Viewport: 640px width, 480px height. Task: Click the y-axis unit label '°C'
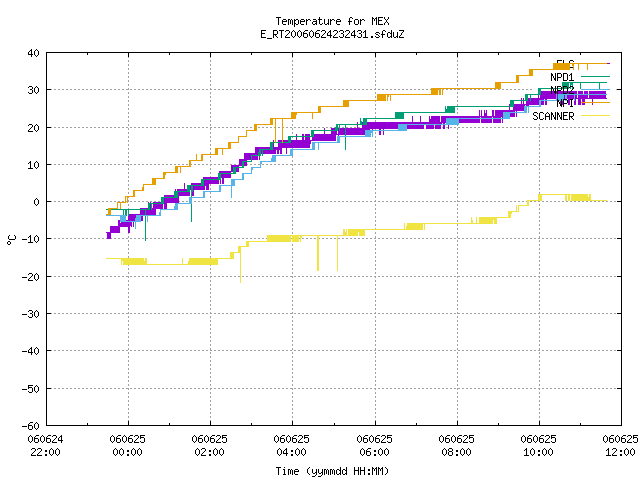pos(11,240)
